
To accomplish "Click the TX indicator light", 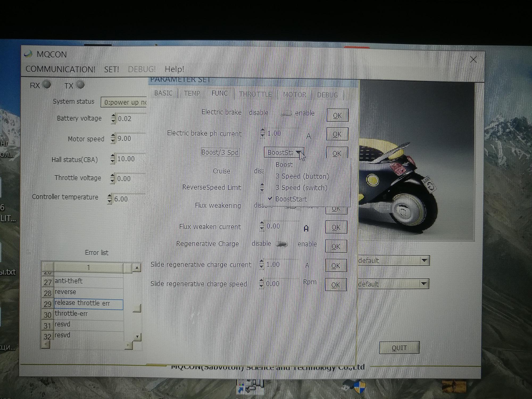I will [x=80, y=85].
